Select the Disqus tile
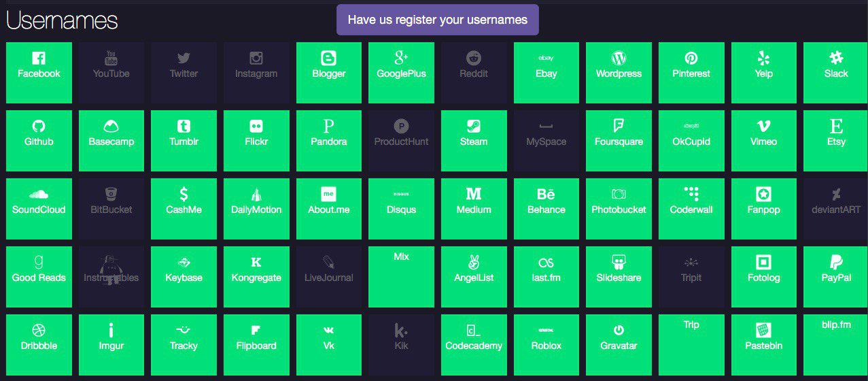 pyautogui.click(x=401, y=209)
